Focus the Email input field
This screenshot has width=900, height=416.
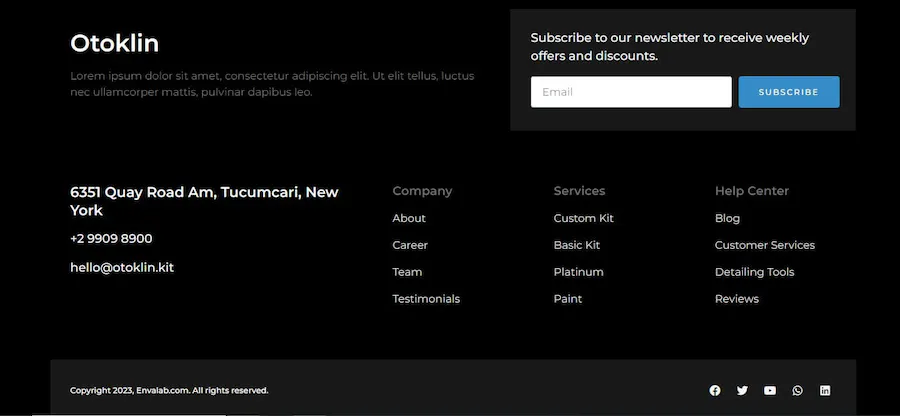pyautogui.click(x=631, y=92)
